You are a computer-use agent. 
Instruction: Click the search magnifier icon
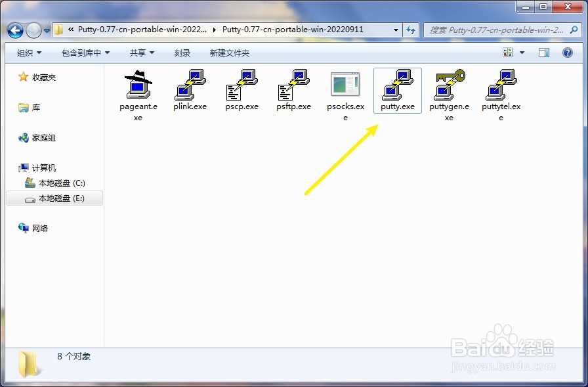point(574,30)
